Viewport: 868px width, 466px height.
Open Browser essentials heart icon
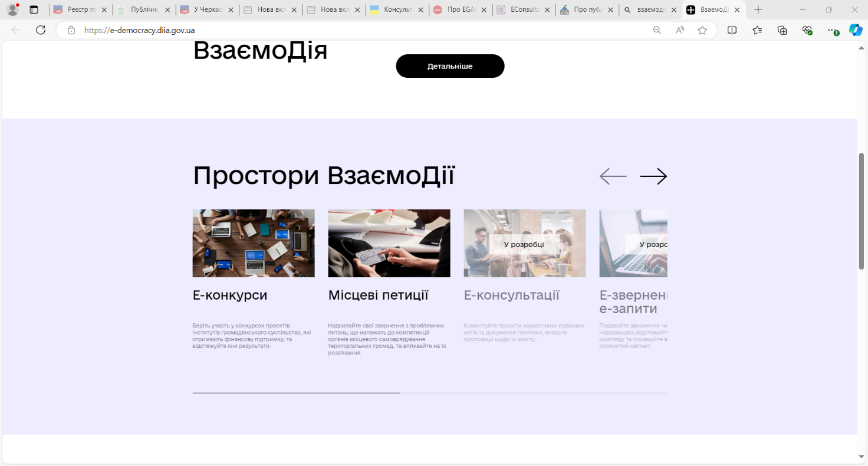point(807,30)
